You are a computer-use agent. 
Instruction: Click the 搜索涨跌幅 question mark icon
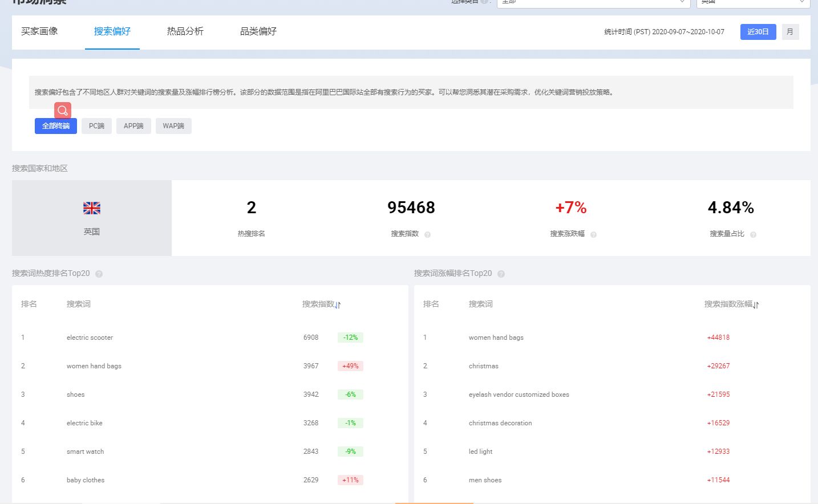click(x=593, y=234)
